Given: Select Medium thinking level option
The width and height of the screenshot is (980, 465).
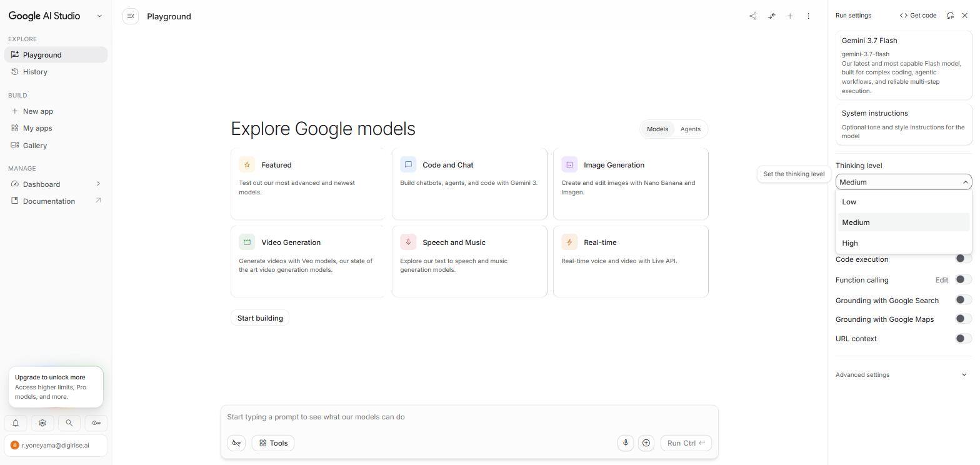Looking at the screenshot, I should pyautogui.click(x=904, y=222).
